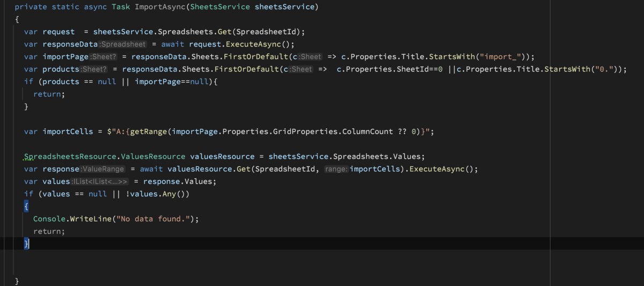Click the ':IList<IList<...>>' inlay hint
The image size is (644, 286).
coord(100,182)
